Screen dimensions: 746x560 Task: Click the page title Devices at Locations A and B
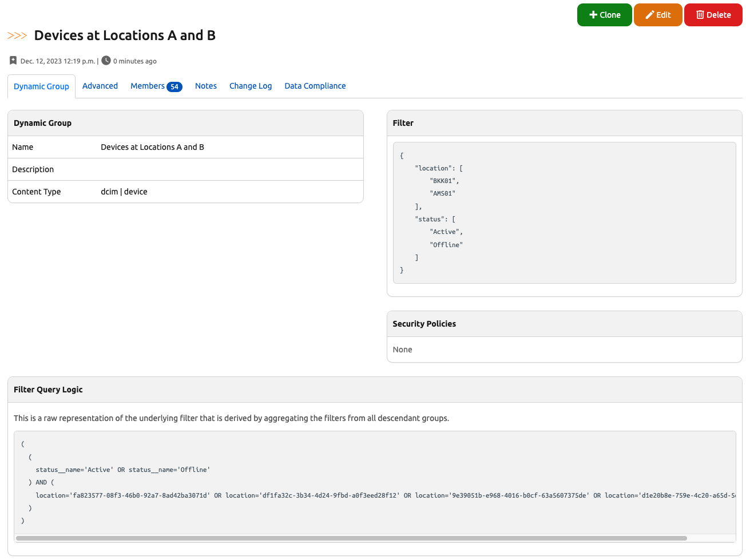(125, 35)
